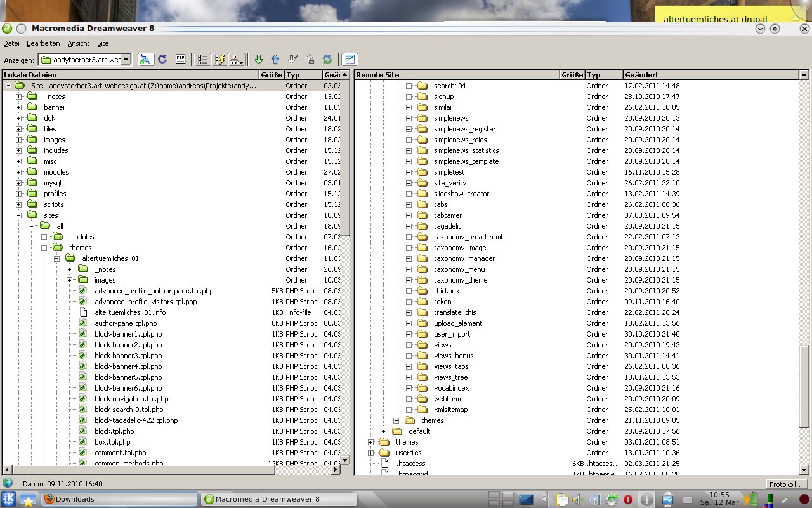This screenshot has height=508, width=812.
Task: Click the Synchronize icon in the toolbar
Action: 327,59
